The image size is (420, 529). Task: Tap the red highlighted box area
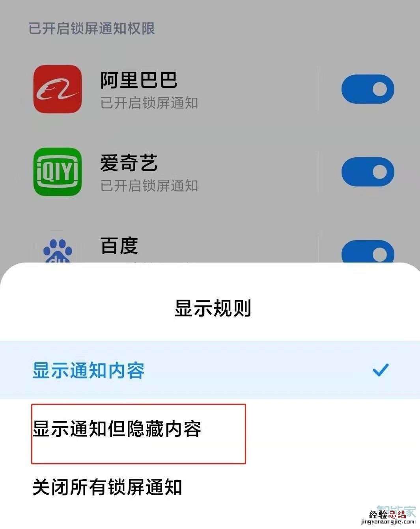click(x=138, y=434)
